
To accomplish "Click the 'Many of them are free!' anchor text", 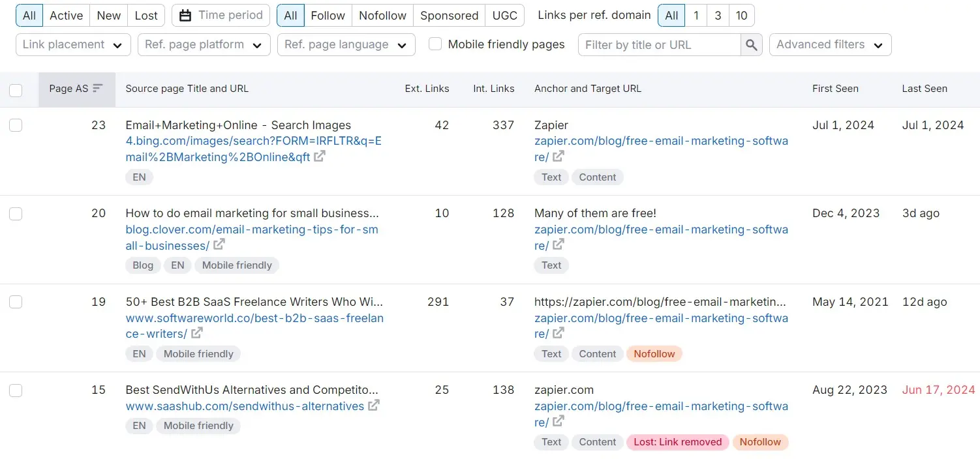I will 595,213.
